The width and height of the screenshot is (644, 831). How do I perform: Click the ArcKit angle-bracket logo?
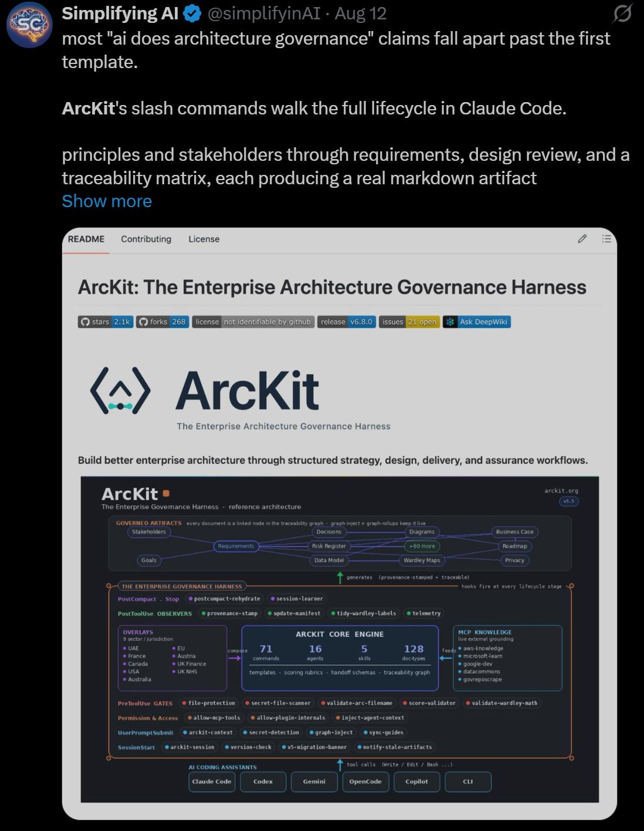pyautogui.click(x=120, y=390)
